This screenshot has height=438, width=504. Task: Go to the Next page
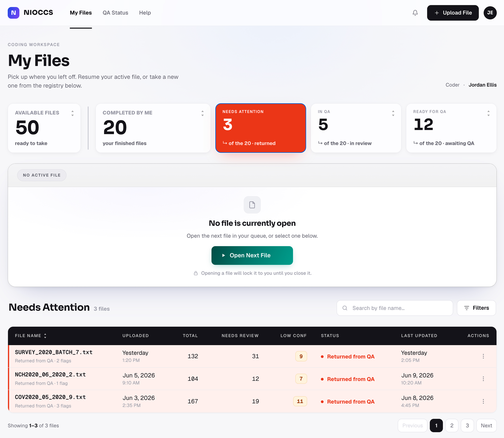pos(486,425)
